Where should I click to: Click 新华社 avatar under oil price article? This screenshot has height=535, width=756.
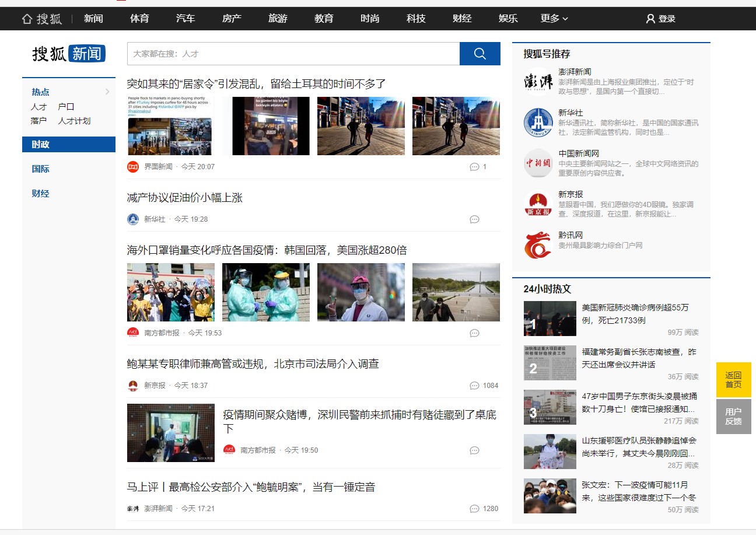133,219
